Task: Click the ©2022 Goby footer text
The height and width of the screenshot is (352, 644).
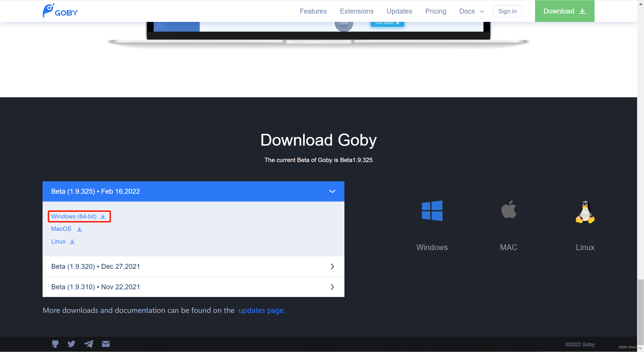Action: 580,344
